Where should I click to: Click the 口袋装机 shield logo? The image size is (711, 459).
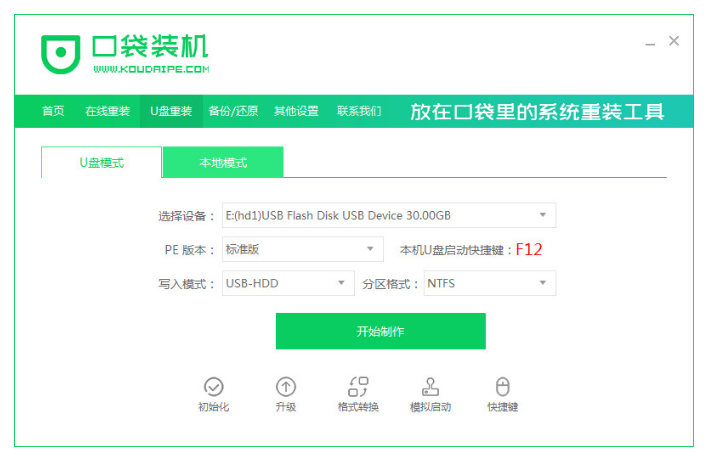(60, 54)
